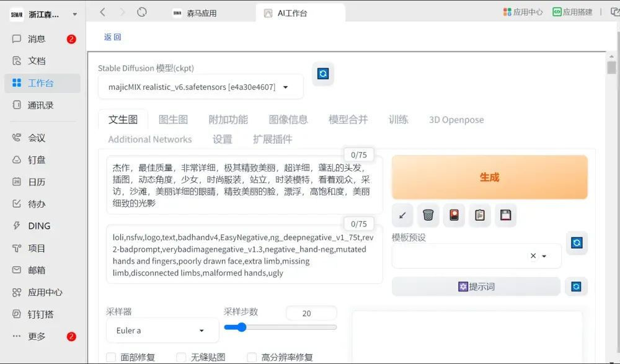The width and height of the screenshot is (620, 364).
Task: Switch to the 图像信息 tab
Action: coord(288,120)
